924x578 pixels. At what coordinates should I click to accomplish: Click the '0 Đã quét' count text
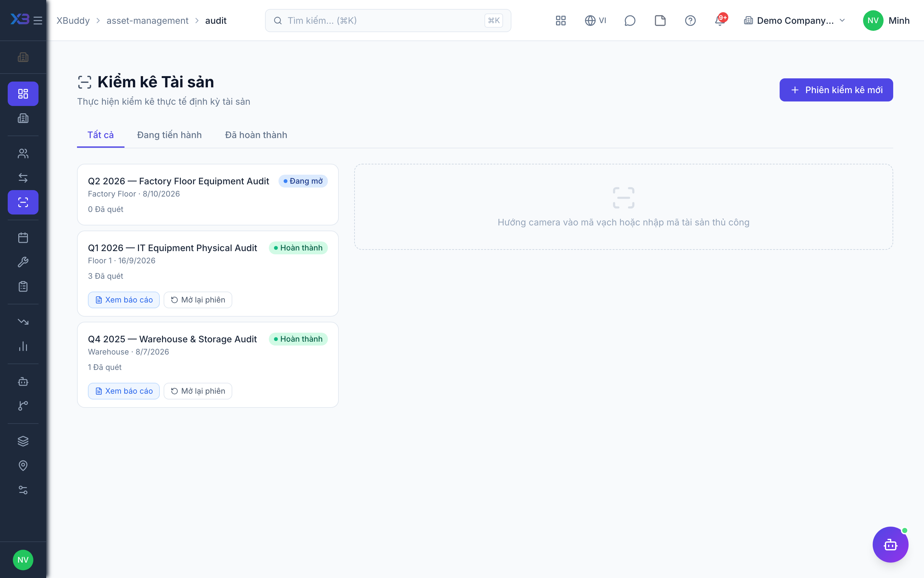point(105,209)
